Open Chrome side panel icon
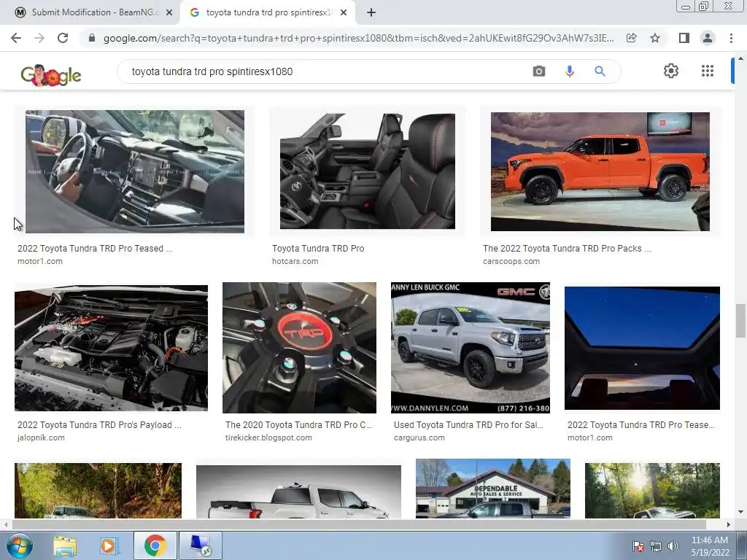Image resolution: width=747 pixels, height=560 pixels. click(684, 38)
